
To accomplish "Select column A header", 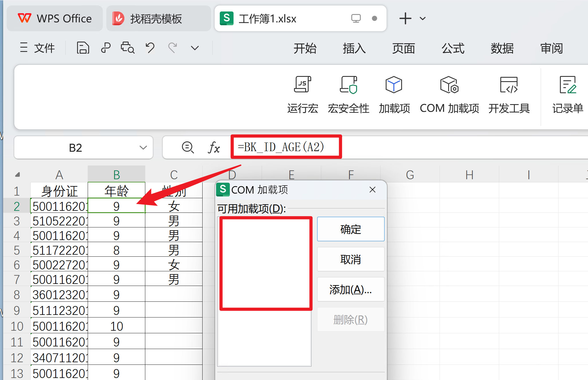I will [x=59, y=174].
